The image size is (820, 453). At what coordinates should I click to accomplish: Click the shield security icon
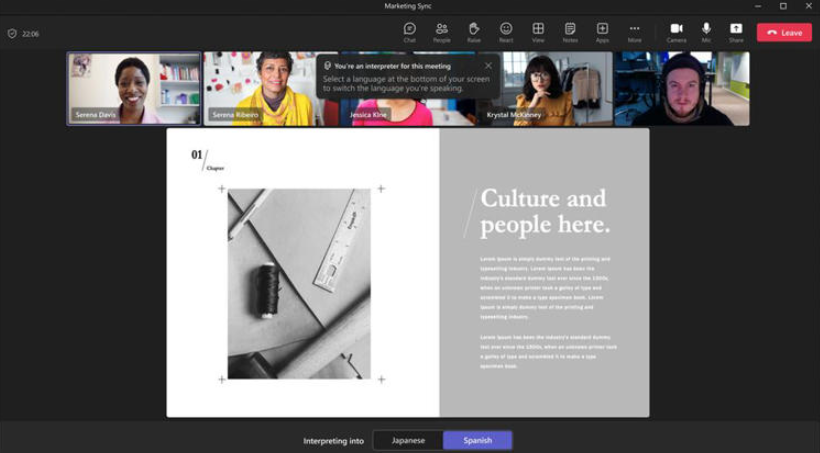click(x=12, y=33)
